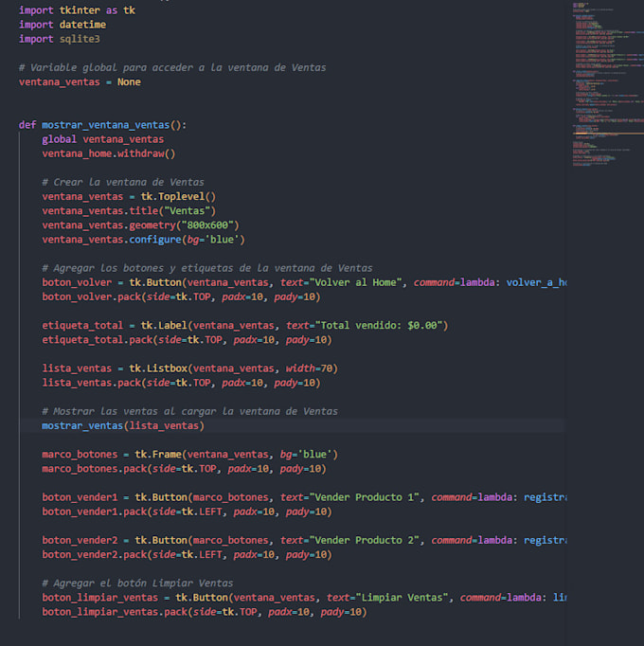Viewport: 644px width, 646px height.
Task: Click 'ventana_home.withdraw()' line
Action: pyautogui.click(x=109, y=153)
